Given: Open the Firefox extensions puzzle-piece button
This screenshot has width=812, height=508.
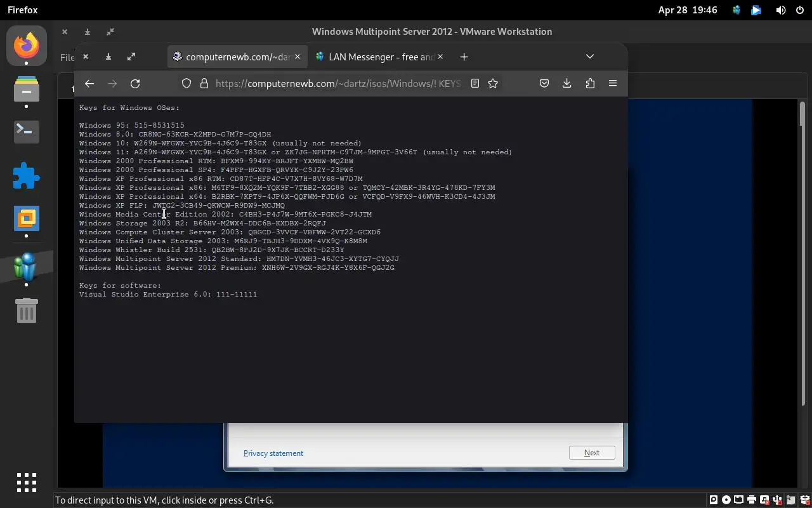Looking at the screenshot, I should (590, 83).
